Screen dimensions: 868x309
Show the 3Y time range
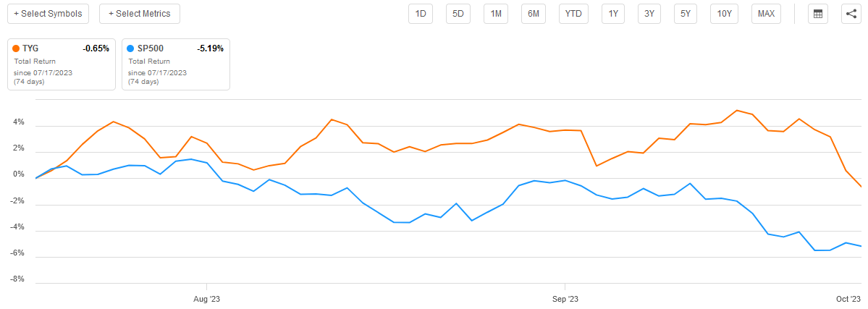coord(649,14)
